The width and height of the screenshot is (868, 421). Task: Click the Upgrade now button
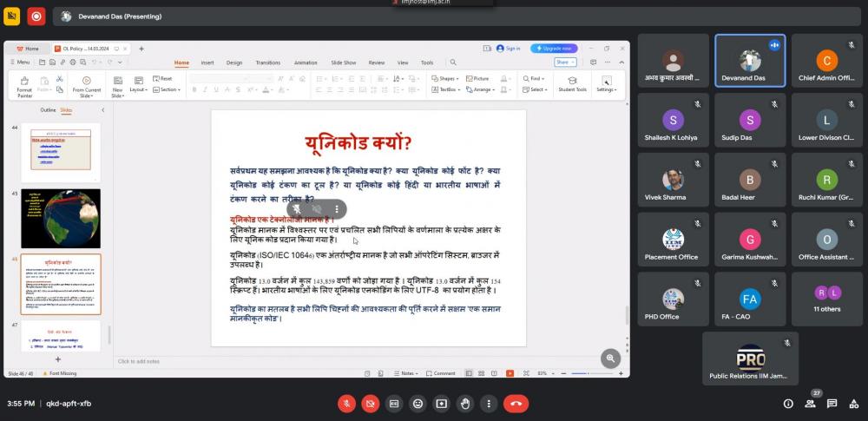point(554,49)
